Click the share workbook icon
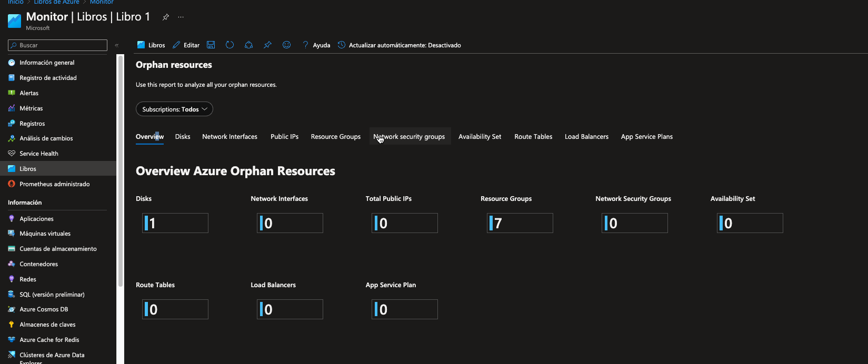The width and height of the screenshot is (868, 364). 248,45
